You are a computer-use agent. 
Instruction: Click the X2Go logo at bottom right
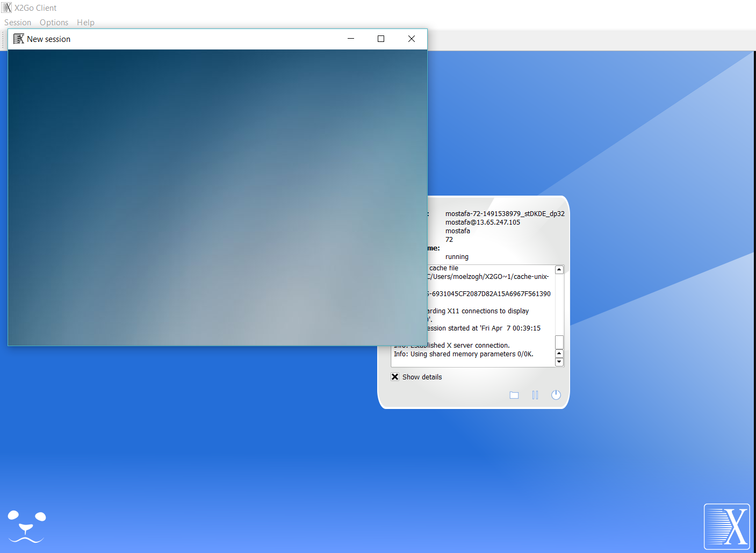click(x=726, y=527)
